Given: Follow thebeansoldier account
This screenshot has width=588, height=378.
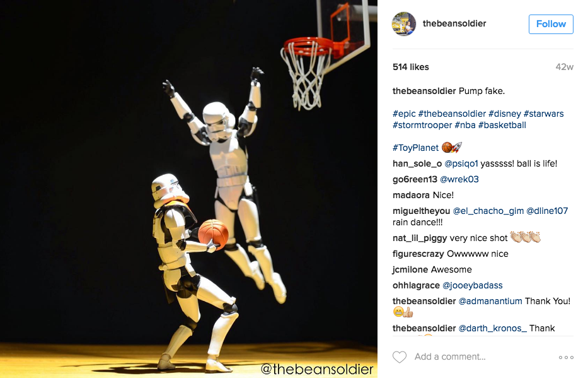Looking at the screenshot, I should pos(551,24).
